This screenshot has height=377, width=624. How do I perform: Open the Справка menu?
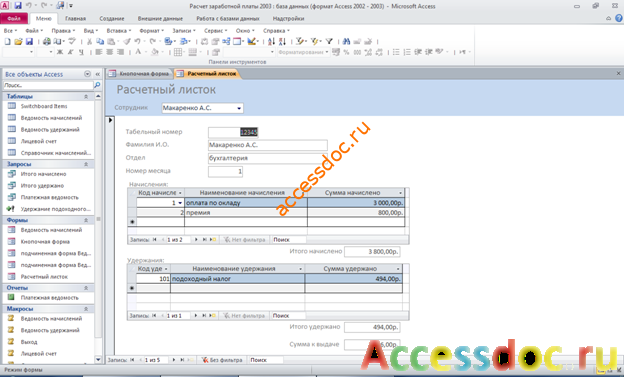tap(276, 31)
